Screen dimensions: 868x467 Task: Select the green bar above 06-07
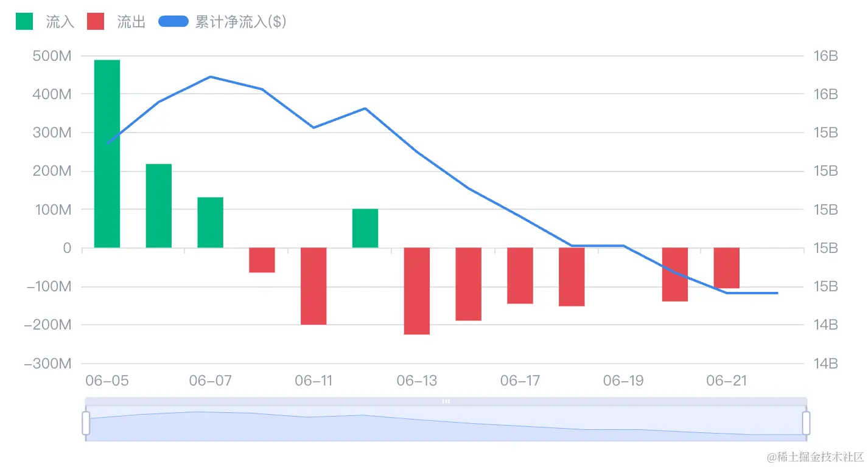pos(211,223)
